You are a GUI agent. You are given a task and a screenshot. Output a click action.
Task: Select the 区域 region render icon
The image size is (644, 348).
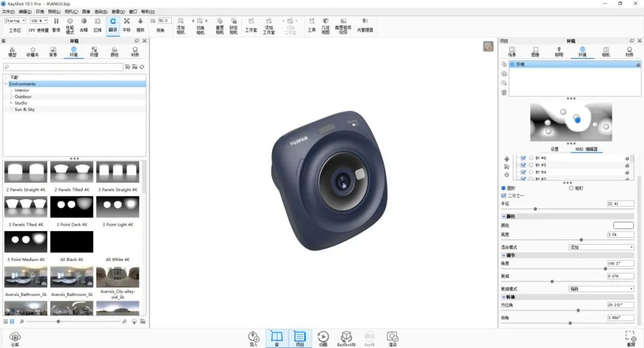pos(97,21)
